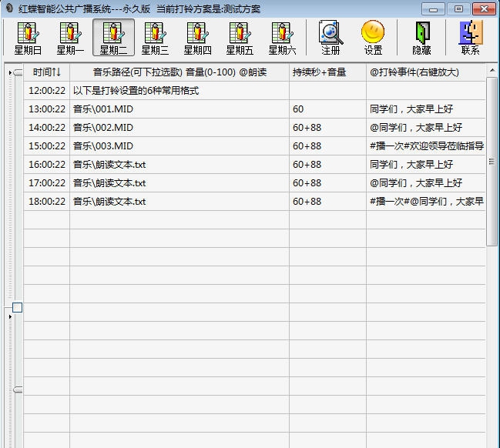Viewport: 500px width, 448px height.
Task: Click 音乐\朗读文本.txt in the 16:00:22 row
Action: pyautogui.click(x=180, y=165)
